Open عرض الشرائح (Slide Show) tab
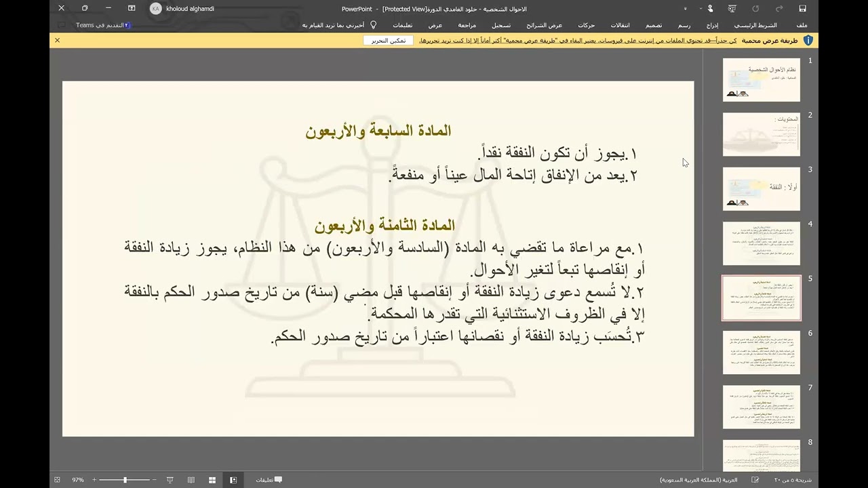Viewport: 868px width, 488px height. [545, 25]
